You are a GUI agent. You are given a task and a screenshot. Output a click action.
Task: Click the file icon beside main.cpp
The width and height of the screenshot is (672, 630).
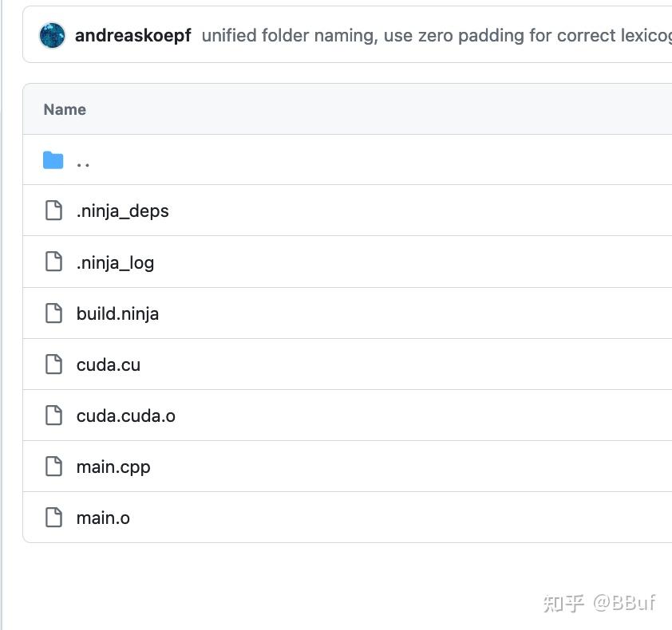click(x=53, y=467)
